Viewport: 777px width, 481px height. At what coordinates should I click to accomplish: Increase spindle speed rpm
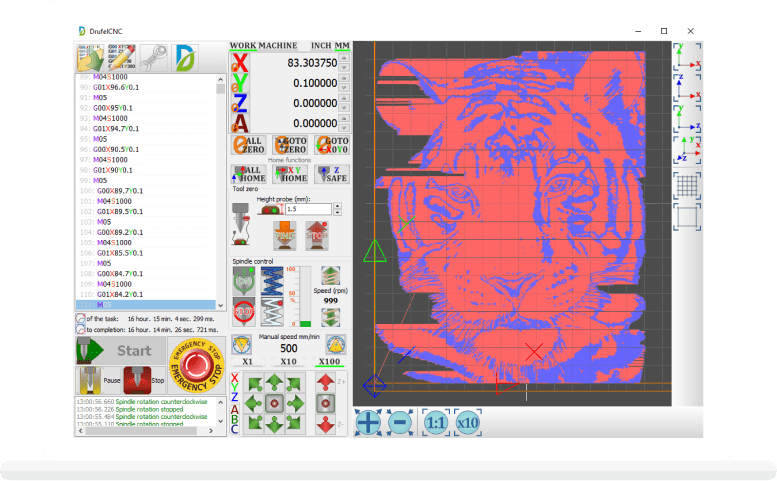[331, 275]
